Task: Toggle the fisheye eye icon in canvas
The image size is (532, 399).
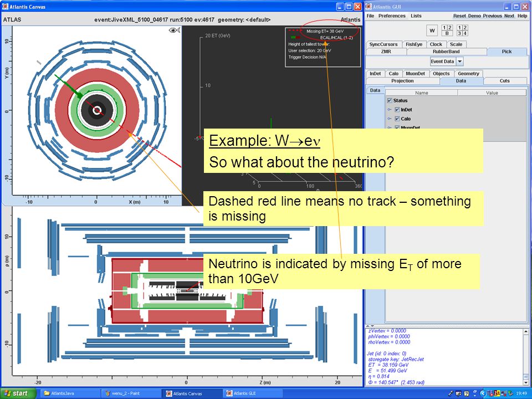Action: (x=174, y=30)
